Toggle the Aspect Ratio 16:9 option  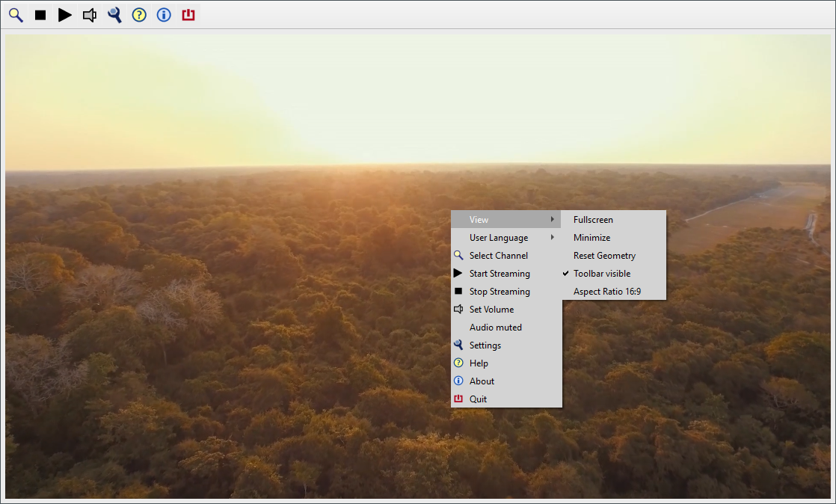pos(606,292)
